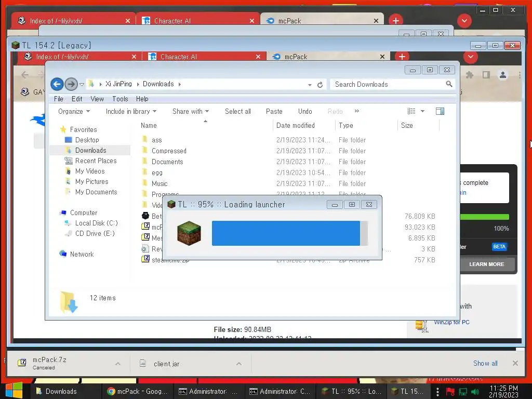
Task: Select Desktop in the navigation pane
Action: 87,140
